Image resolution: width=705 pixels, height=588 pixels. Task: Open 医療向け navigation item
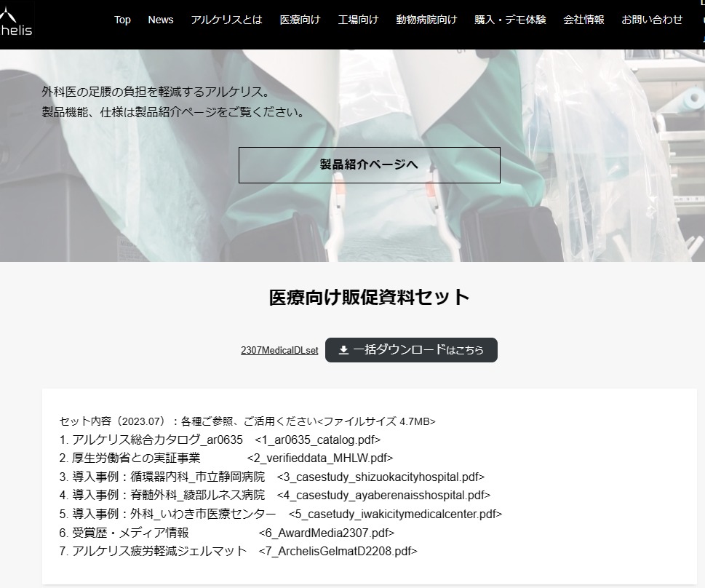[x=300, y=20]
